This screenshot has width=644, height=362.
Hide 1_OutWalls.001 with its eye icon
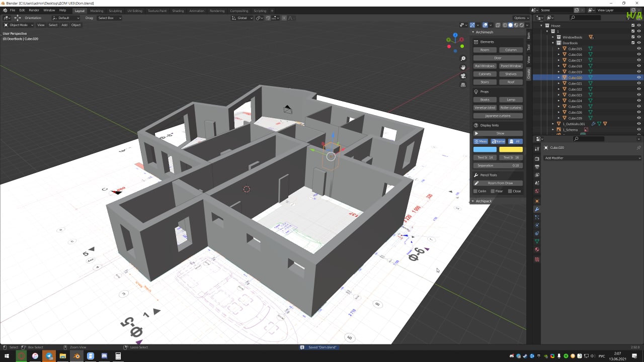[x=639, y=124]
